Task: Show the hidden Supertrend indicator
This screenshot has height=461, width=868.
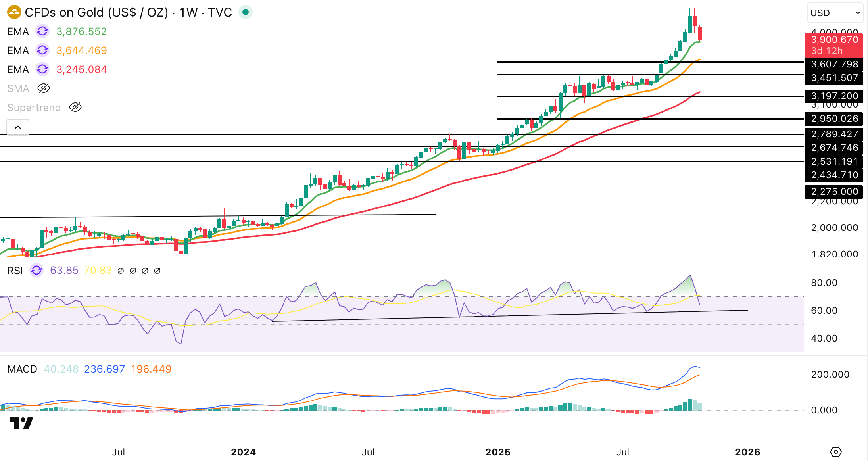Action: [x=75, y=108]
